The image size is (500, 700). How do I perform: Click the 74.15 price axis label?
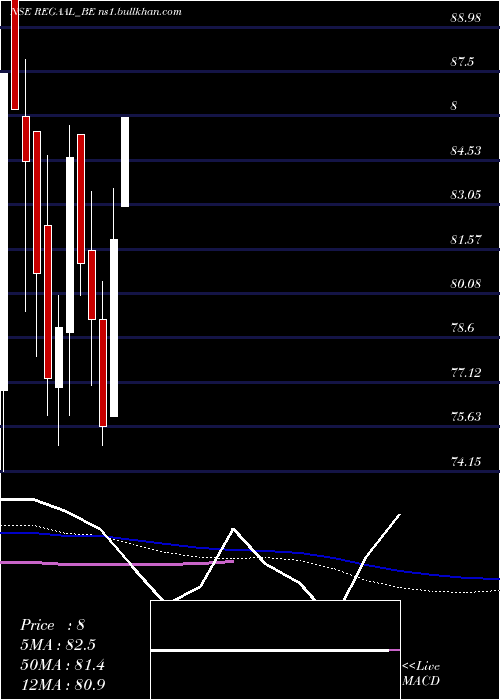point(466,461)
